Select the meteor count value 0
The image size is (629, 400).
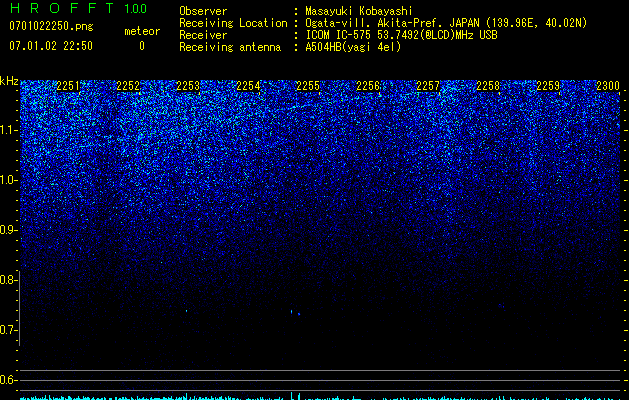click(142, 46)
